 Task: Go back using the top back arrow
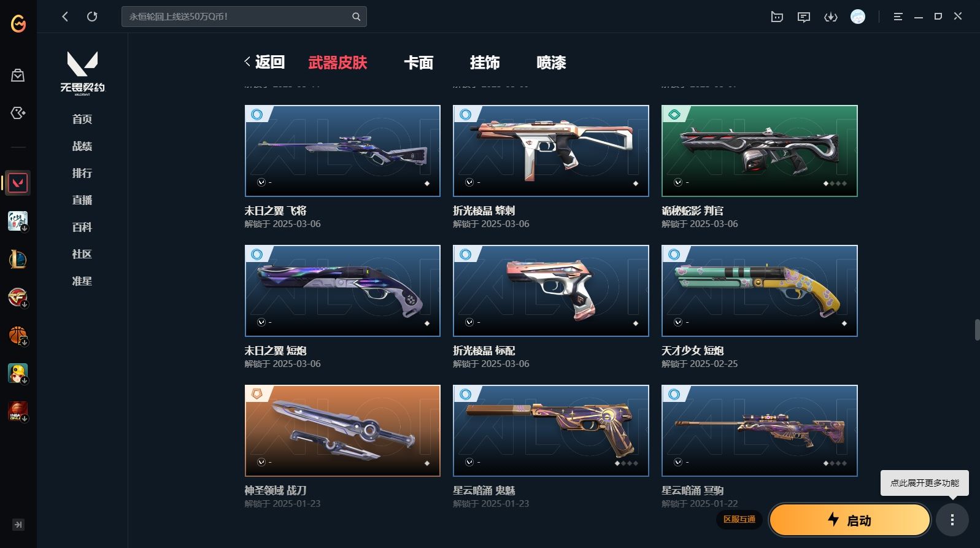point(65,17)
